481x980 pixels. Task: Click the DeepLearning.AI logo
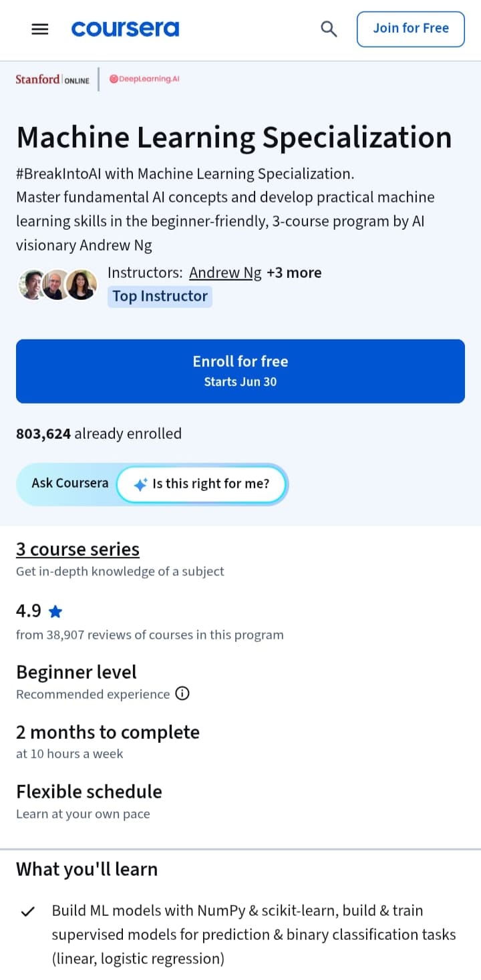point(144,79)
